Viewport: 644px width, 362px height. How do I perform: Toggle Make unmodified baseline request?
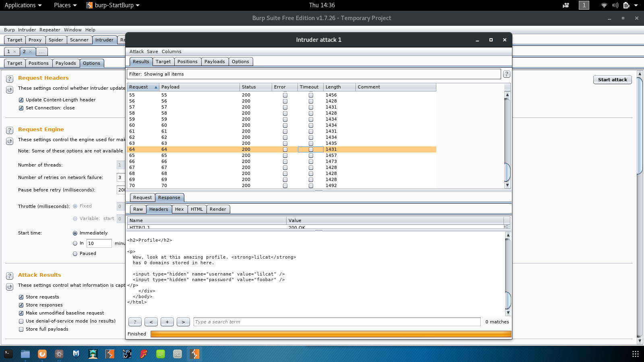[21, 313]
